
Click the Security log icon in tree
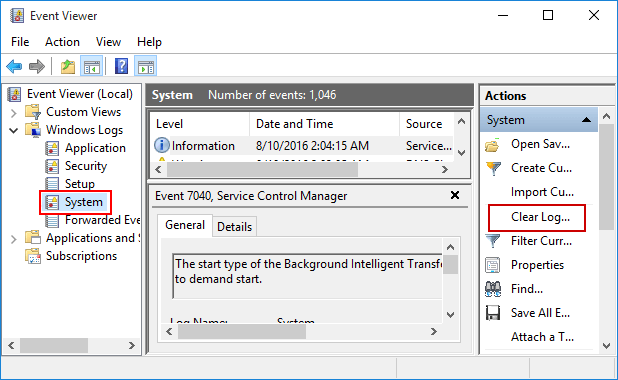pos(52,166)
